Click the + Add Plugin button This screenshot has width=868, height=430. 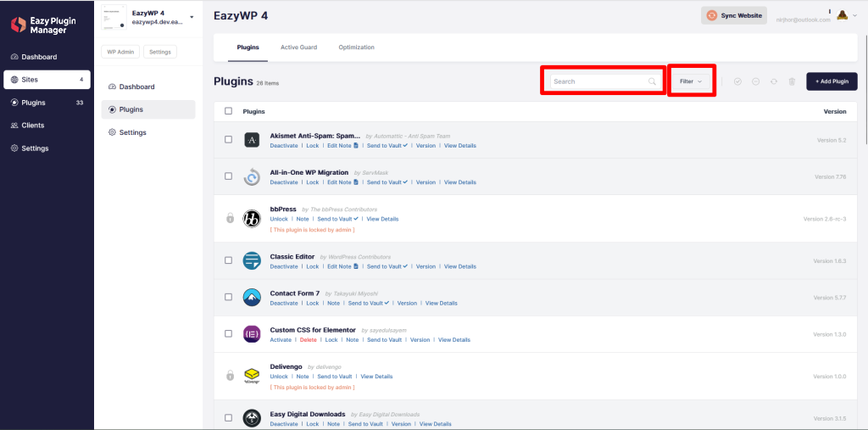click(x=832, y=81)
